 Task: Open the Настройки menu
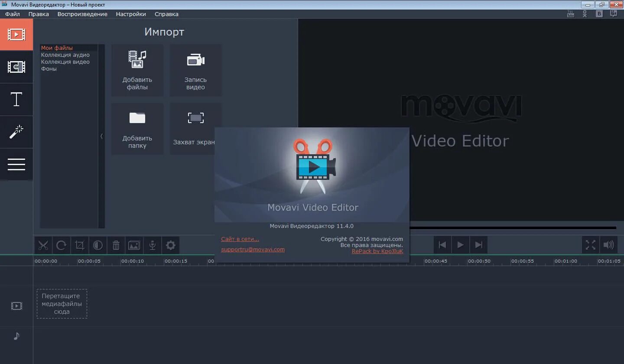[131, 14]
